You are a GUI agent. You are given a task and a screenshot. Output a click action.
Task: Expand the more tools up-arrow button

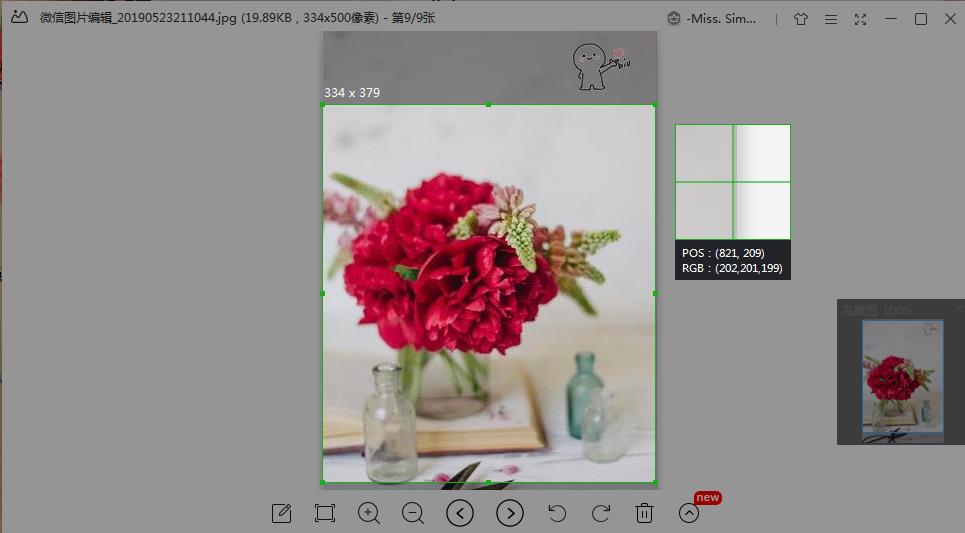point(689,513)
